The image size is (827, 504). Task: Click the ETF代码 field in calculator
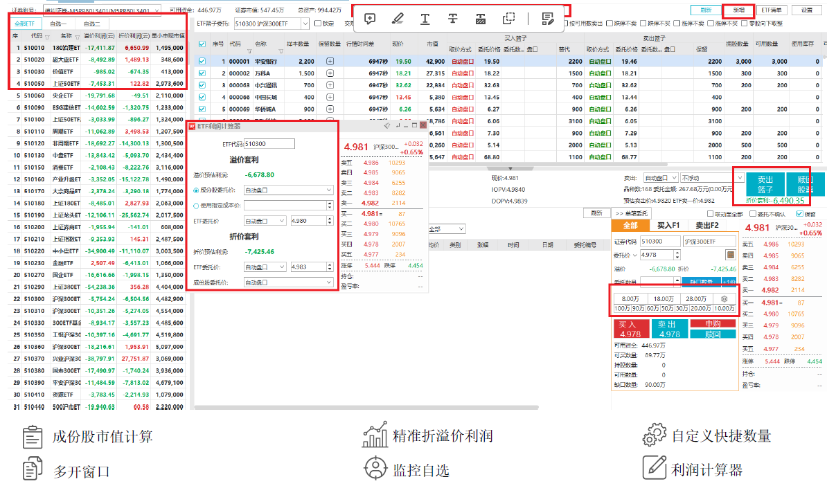click(269, 144)
